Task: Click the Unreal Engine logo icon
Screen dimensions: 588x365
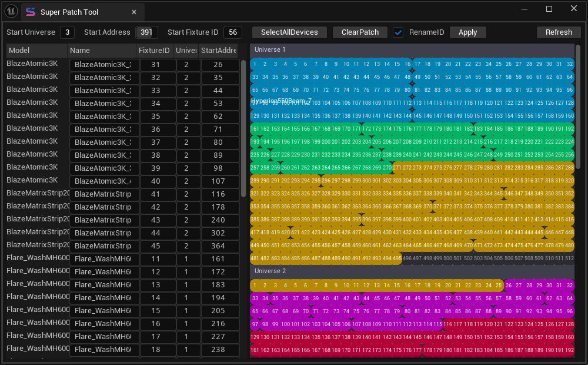Action: click(11, 11)
